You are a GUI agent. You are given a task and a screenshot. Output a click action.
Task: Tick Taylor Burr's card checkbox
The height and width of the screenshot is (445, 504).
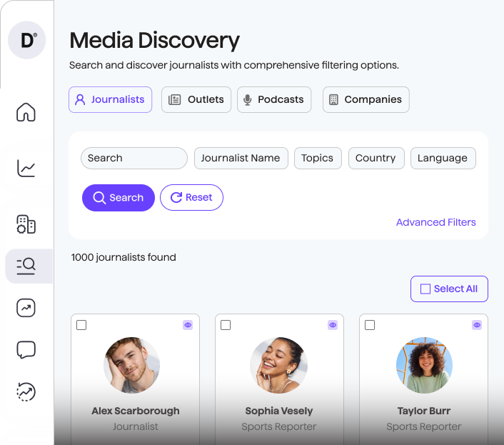370,325
